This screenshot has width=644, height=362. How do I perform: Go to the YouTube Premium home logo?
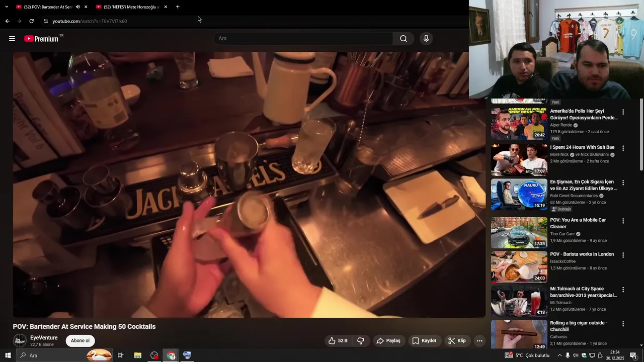click(41, 39)
